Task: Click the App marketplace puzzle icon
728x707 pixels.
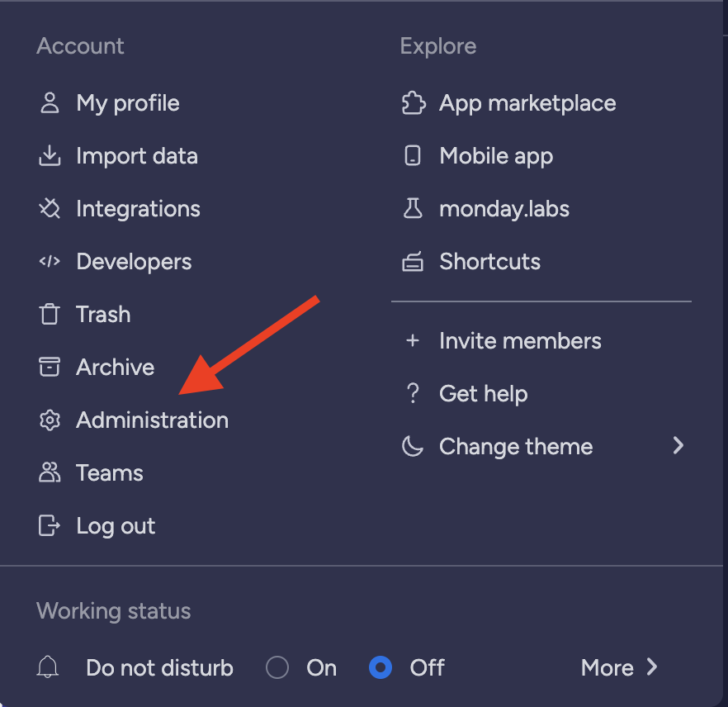Action: pos(414,103)
